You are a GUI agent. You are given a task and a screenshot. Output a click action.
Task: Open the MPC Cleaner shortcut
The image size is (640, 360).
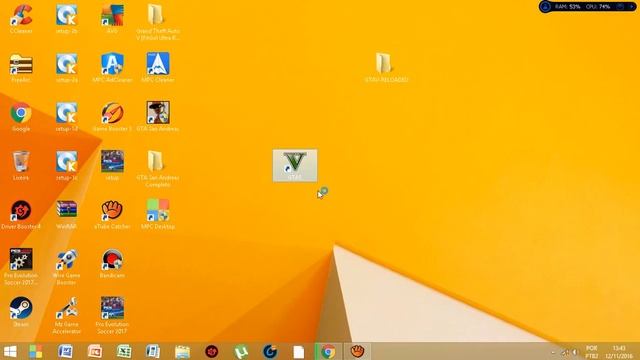[158, 67]
